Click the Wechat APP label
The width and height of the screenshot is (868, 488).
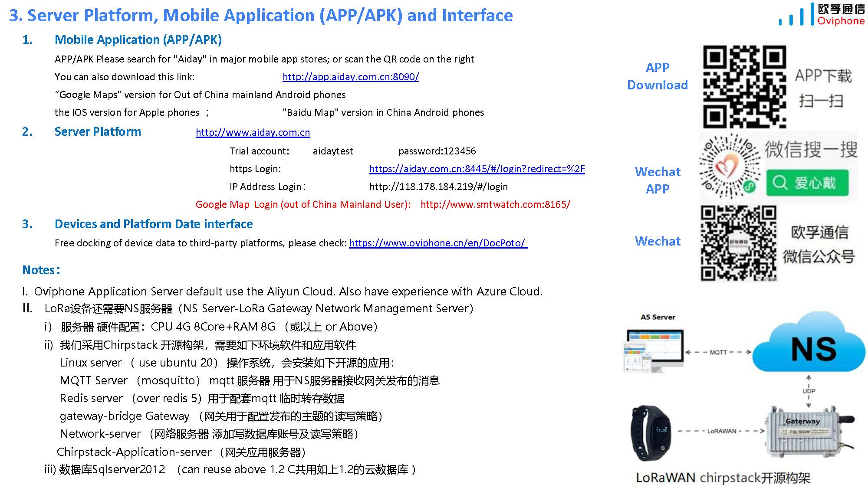658,180
